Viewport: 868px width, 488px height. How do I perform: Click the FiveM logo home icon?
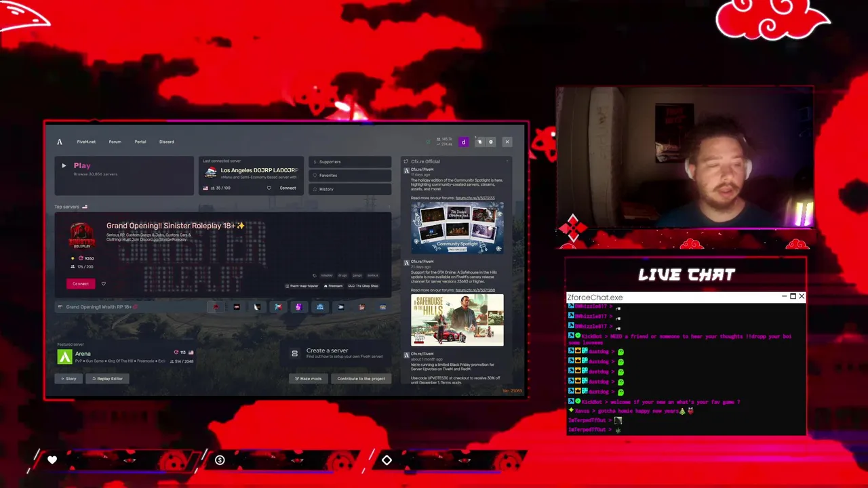(59, 142)
